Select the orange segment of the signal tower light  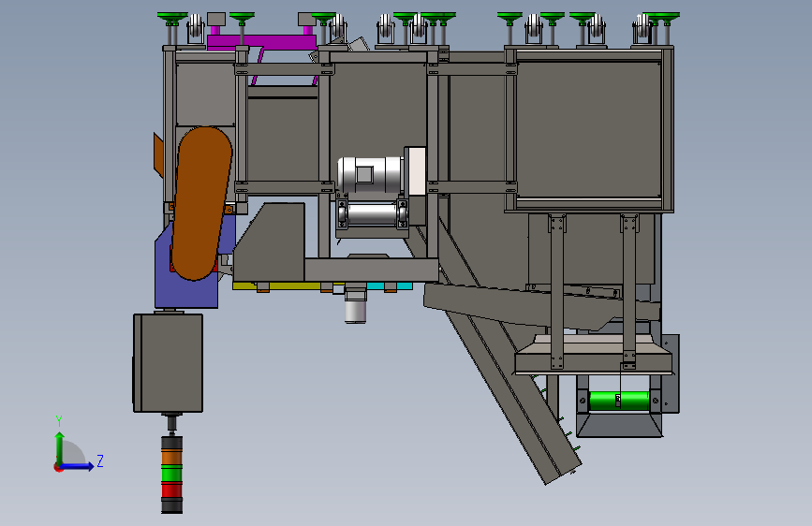pyautogui.click(x=171, y=457)
